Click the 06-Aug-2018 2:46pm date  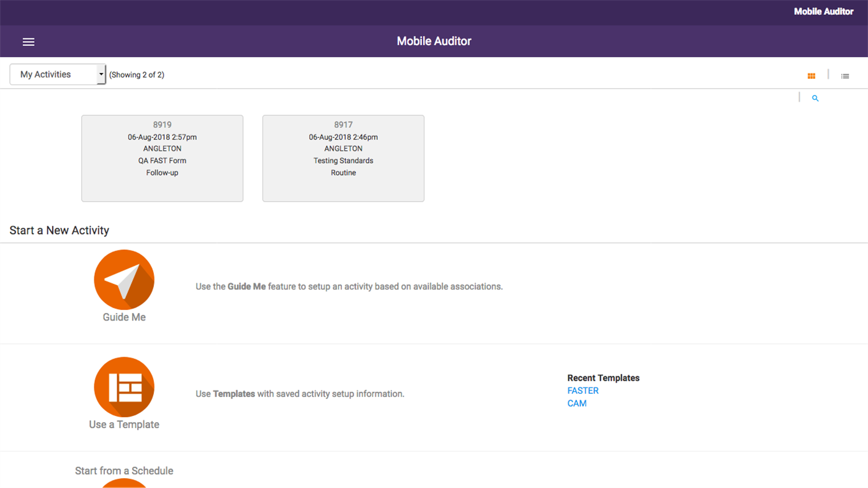tap(343, 137)
